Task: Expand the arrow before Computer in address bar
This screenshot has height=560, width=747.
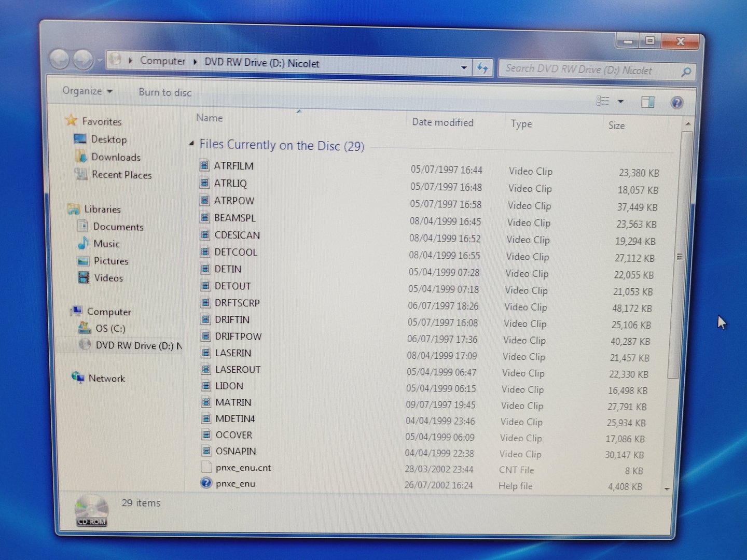Action: tap(130, 61)
